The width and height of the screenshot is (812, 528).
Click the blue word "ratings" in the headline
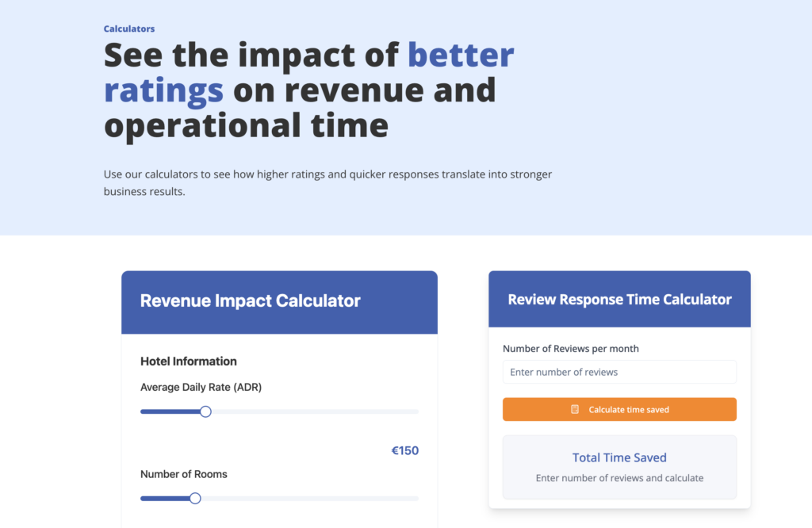tap(164, 90)
